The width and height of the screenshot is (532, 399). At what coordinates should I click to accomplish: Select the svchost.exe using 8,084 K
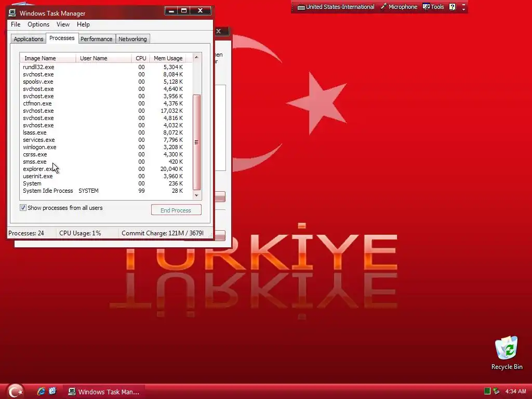point(106,74)
